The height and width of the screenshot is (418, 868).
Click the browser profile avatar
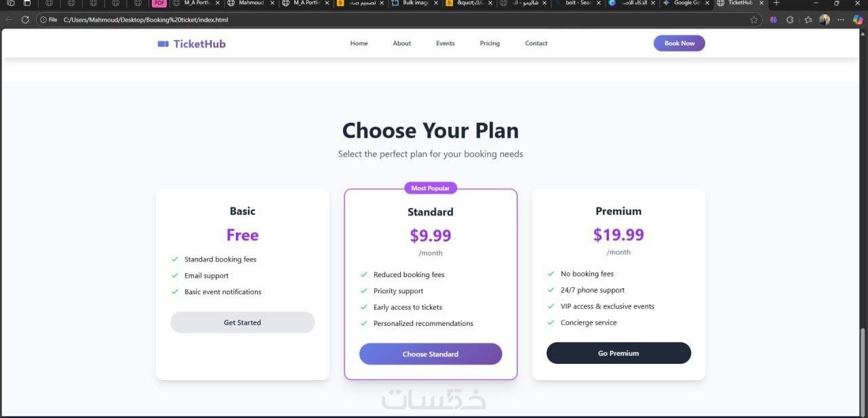pyautogui.click(x=825, y=20)
